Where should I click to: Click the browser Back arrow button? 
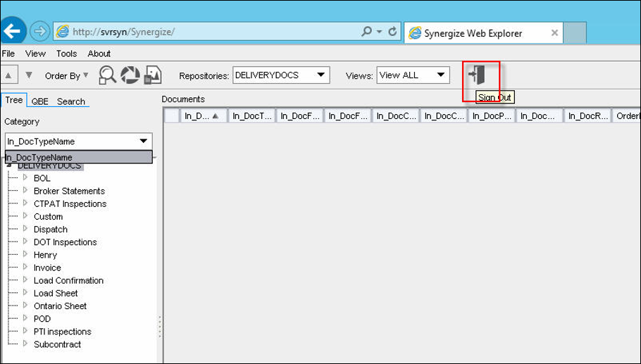click(x=13, y=32)
